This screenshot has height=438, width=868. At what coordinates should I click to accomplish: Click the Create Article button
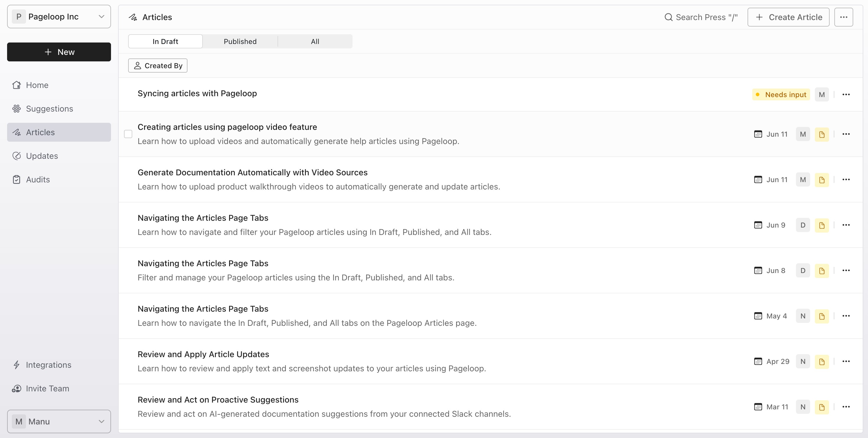pyautogui.click(x=789, y=17)
